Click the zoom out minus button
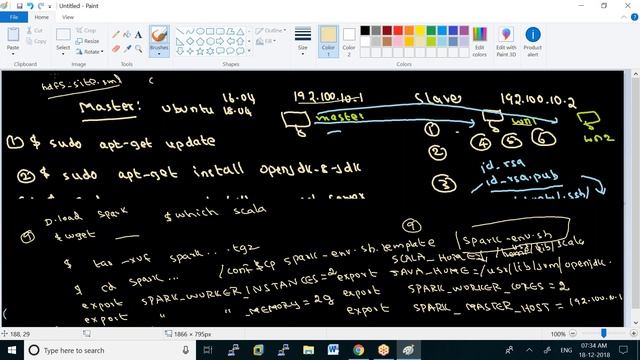 point(573,333)
